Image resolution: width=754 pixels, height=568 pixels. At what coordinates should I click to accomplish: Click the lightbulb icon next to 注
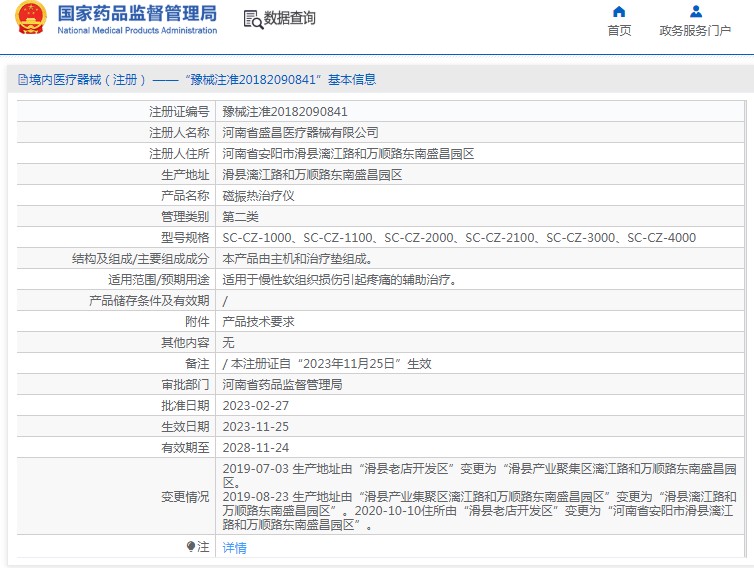pos(191,547)
